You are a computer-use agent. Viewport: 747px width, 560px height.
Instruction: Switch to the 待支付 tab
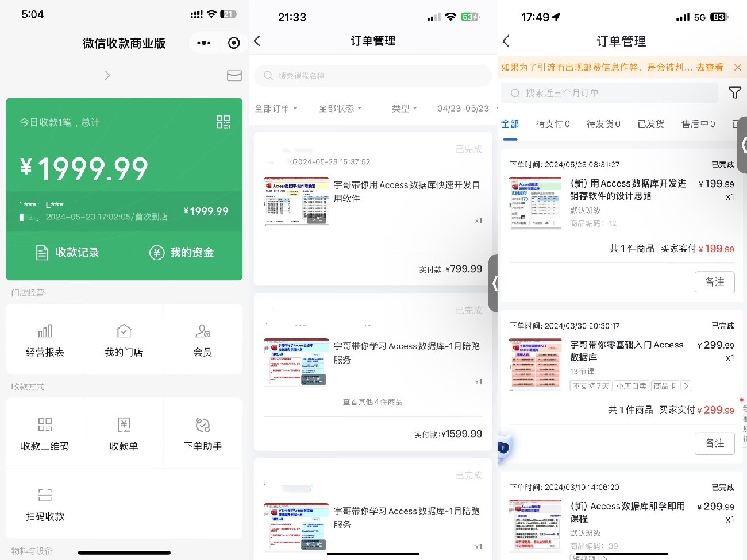point(553,124)
